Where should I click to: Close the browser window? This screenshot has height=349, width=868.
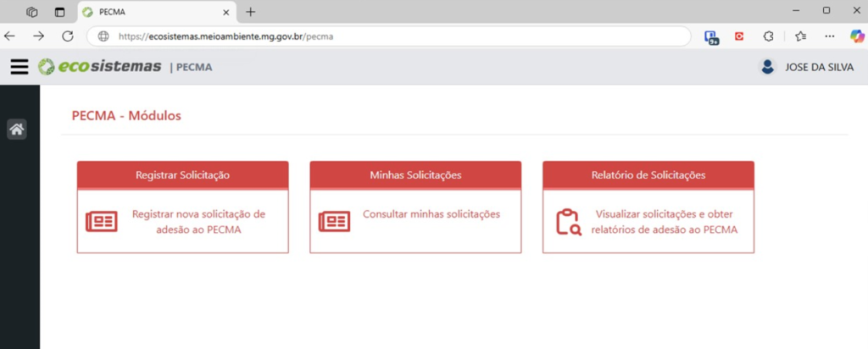coord(856,10)
